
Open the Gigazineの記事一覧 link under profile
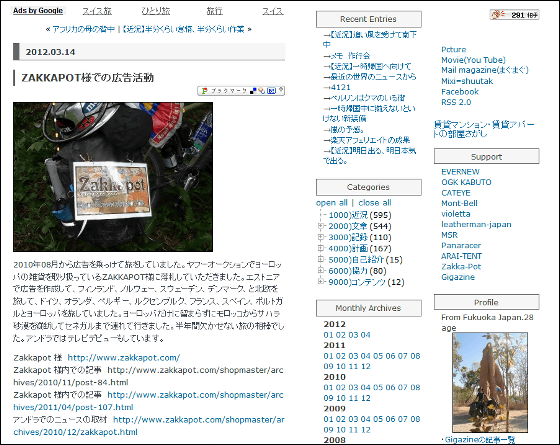pyautogui.click(x=480, y=440)
